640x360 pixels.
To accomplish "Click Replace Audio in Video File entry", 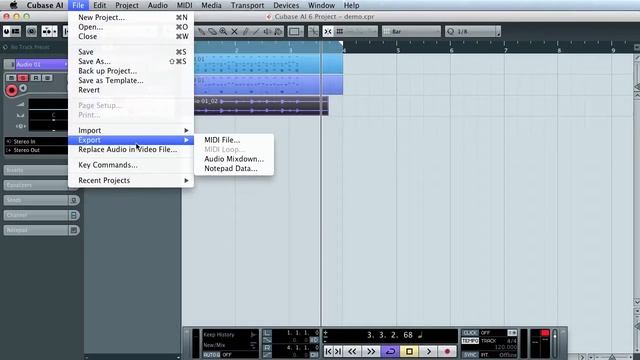I will point(131,149).
